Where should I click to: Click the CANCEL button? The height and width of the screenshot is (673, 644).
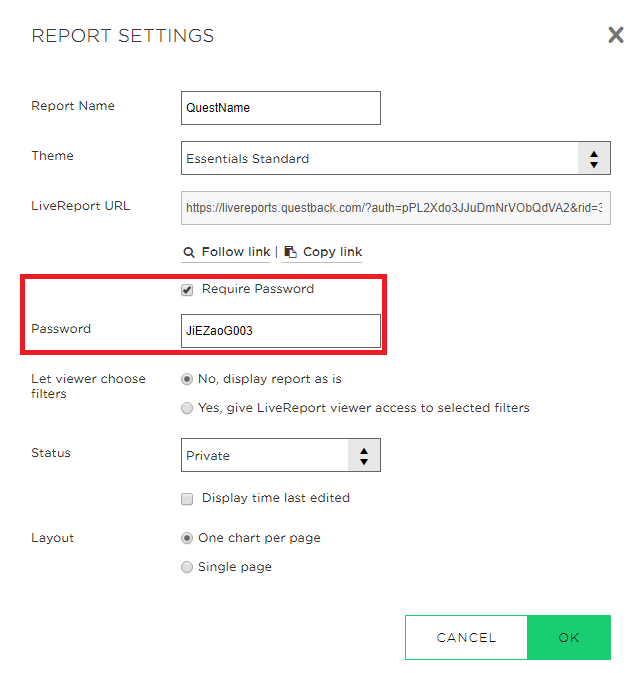pyautogui.click(x=466, y=637)
